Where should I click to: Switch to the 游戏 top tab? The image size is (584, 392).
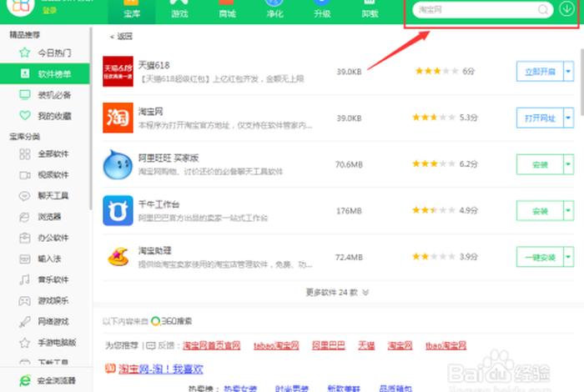click(x=179, y=10)
